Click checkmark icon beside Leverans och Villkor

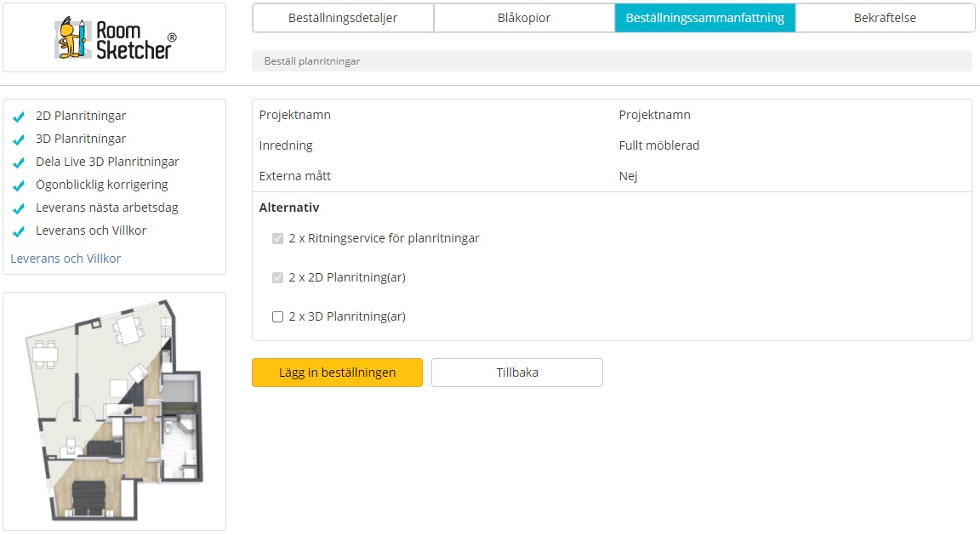tap(19, 231)
